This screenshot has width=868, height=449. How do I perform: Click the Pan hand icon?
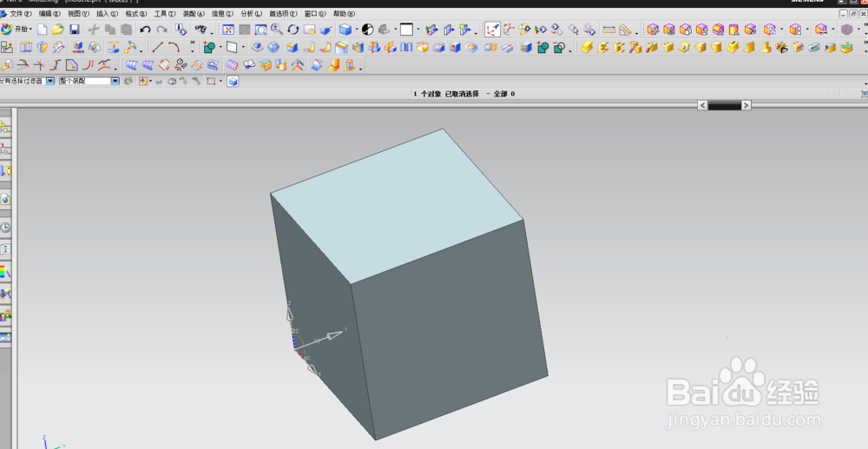point(310,30)
